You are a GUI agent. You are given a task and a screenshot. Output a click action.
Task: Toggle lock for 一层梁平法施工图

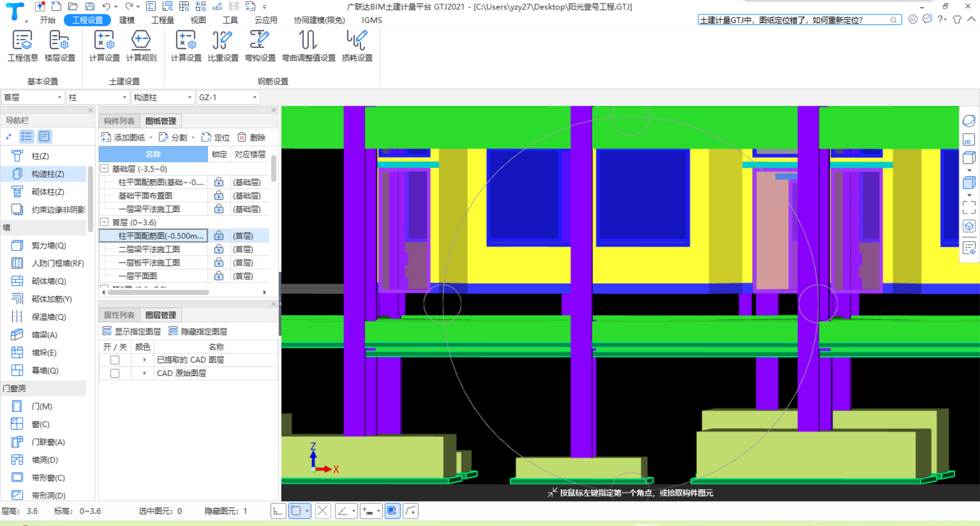point(218,209)
